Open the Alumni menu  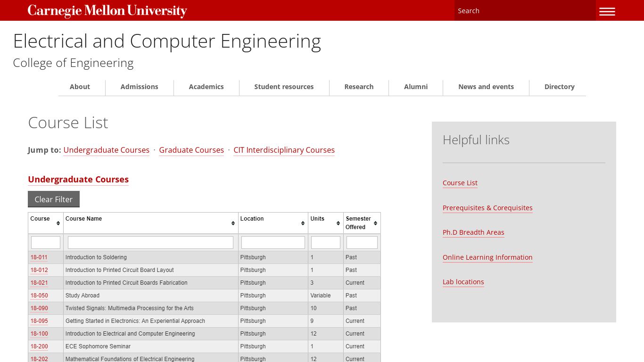coord(416,87)
